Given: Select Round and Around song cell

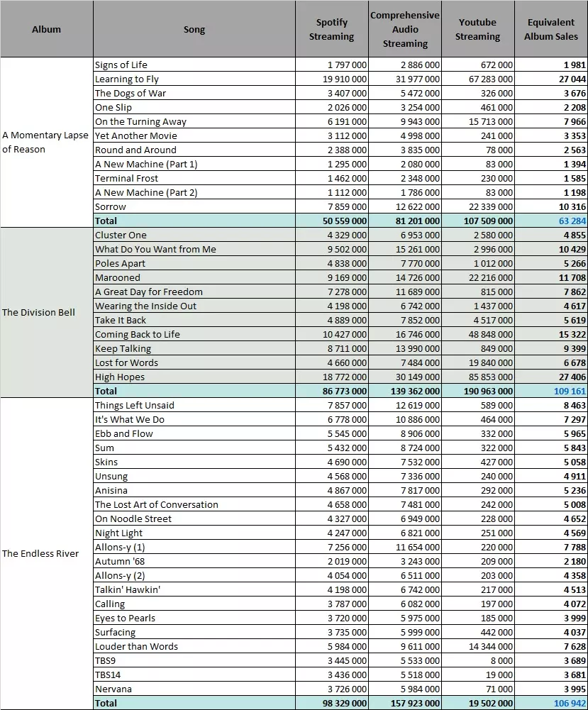Looking at the screenshot, I should 194,150.
